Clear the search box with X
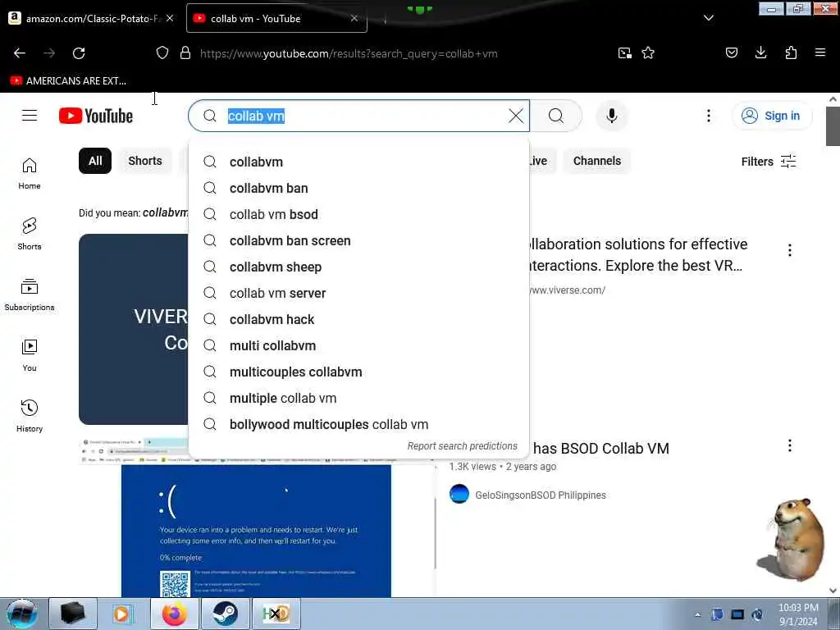 tap(516, 116)
